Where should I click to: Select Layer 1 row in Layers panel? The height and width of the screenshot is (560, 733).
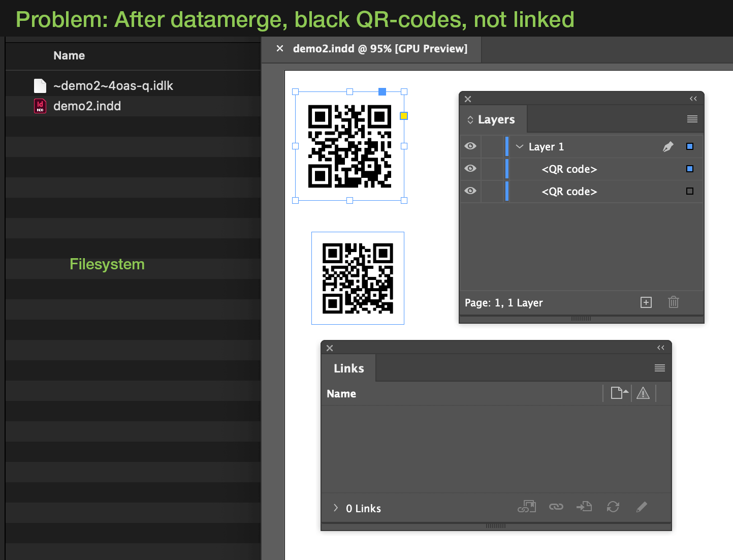(582, 146)
